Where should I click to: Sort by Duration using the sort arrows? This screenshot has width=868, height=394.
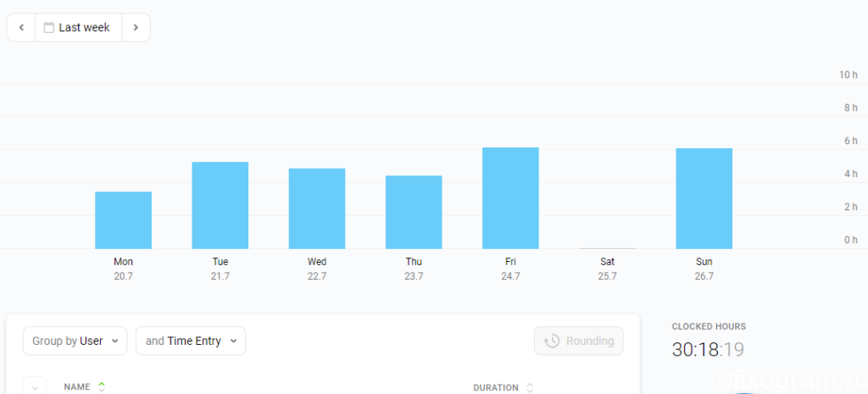[x=529, y=388]
